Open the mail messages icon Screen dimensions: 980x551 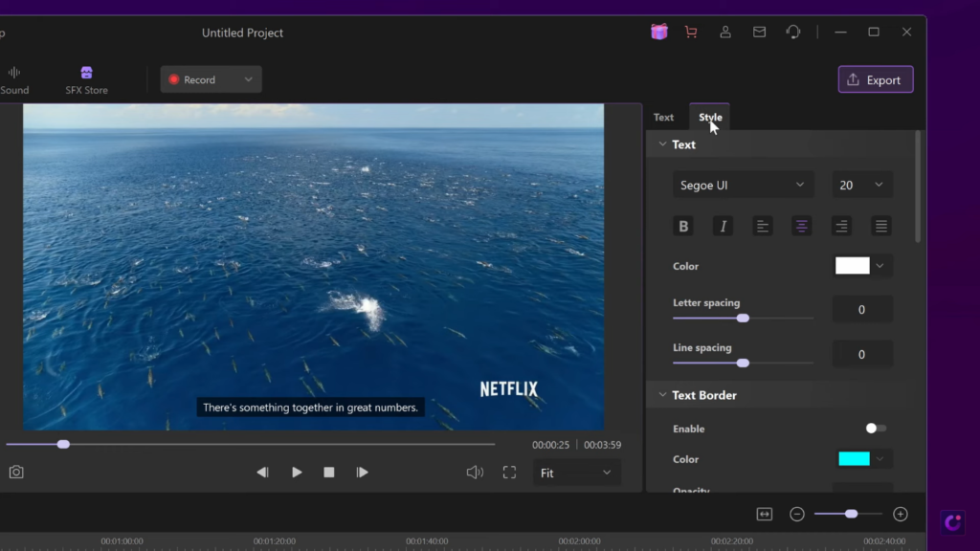pyautogui.click(x=759, y=32)
